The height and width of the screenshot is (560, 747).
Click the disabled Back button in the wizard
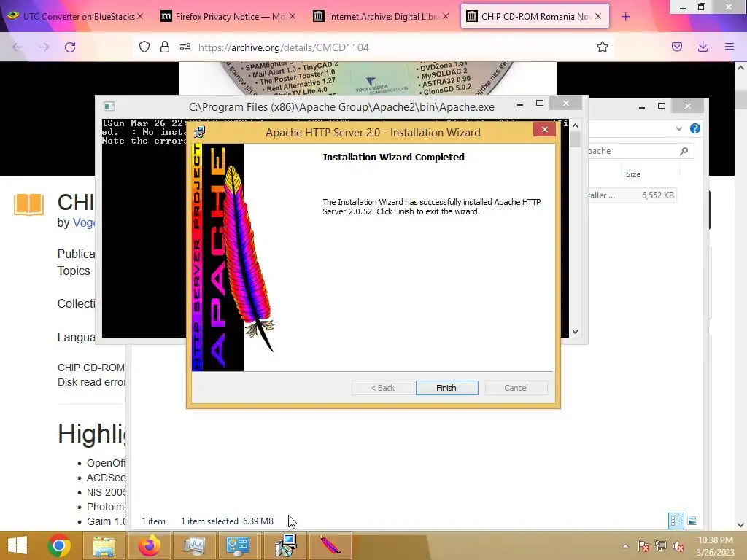tap(382, 388)
